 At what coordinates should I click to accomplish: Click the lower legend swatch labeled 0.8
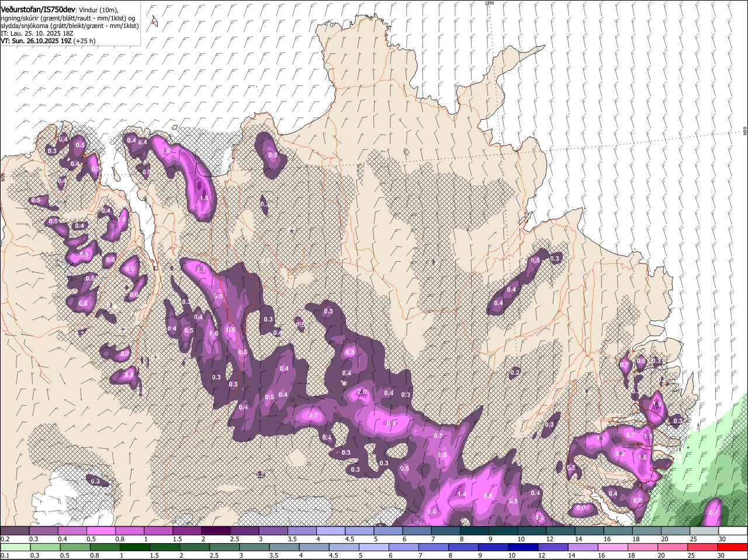point(105,548)
